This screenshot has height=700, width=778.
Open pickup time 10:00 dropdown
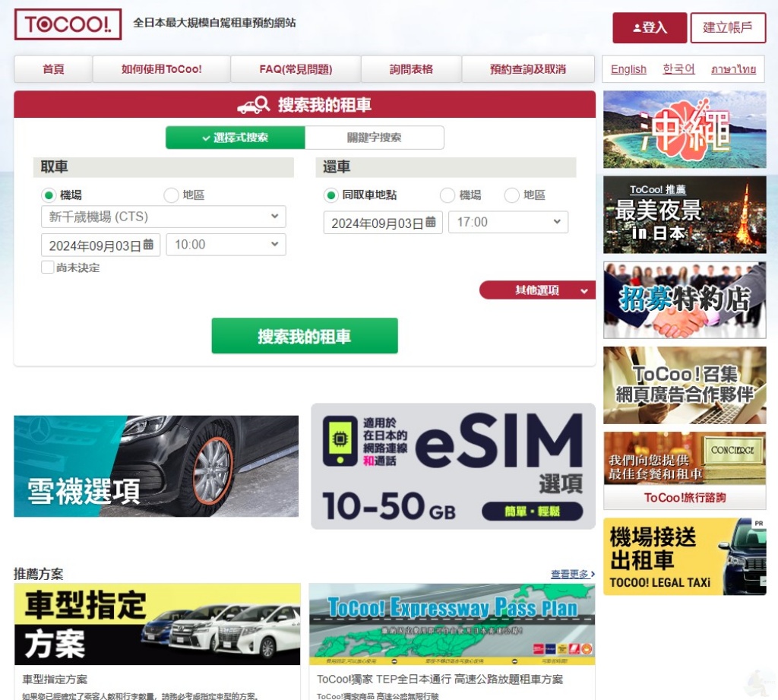226,245
